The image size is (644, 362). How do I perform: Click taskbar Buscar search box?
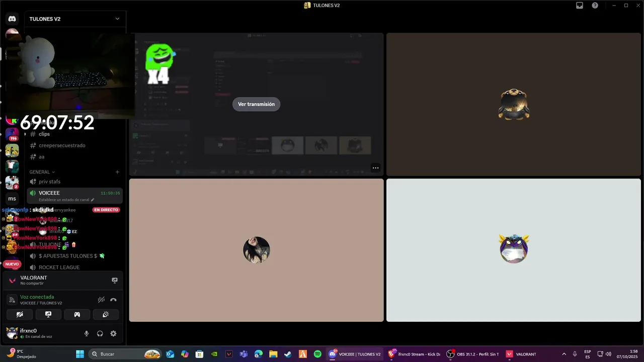(x=125, y=354)
